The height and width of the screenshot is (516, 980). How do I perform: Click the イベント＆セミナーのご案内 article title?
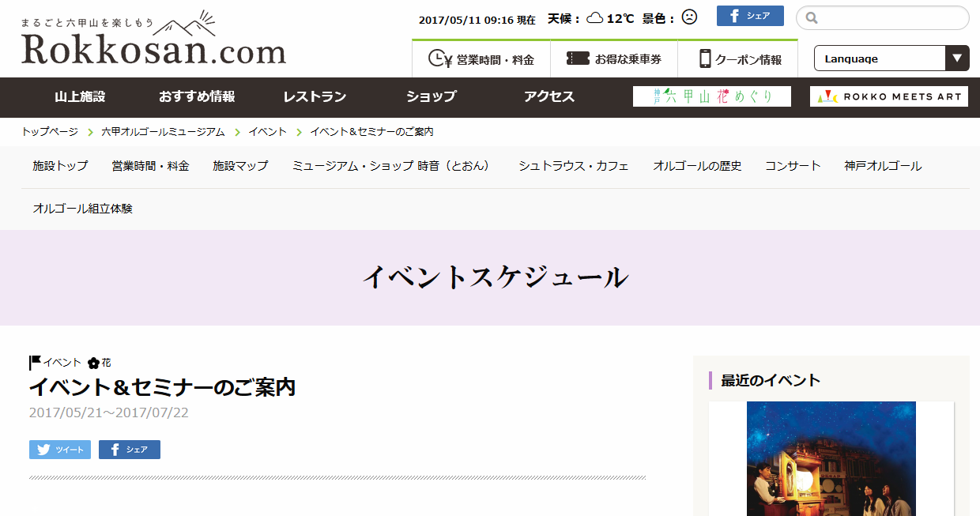coord(162,387)
